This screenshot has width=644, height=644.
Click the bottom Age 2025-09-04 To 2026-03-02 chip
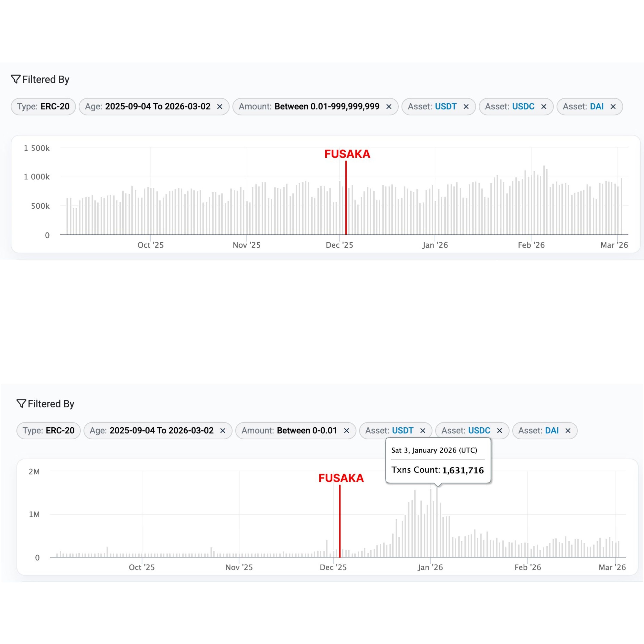[x=152, y=431]
